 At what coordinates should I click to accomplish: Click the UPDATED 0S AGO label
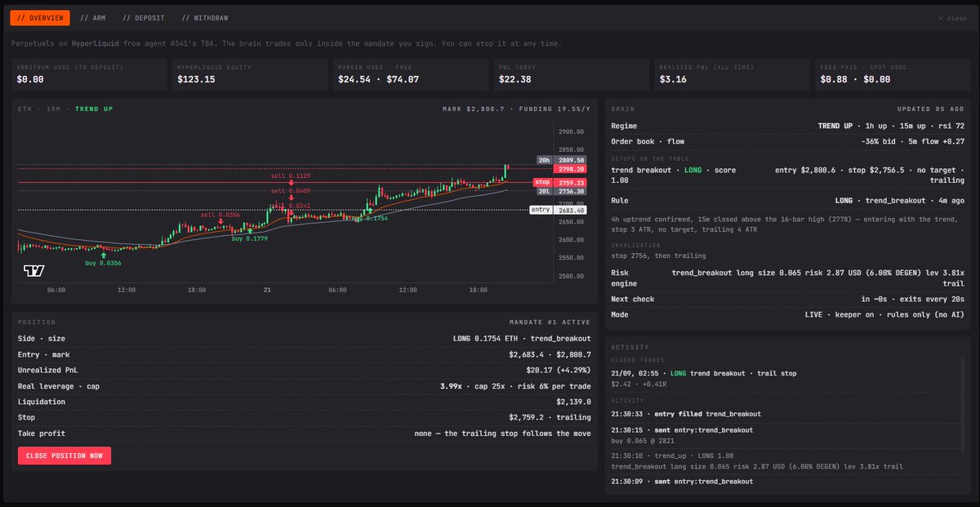(x=929, y=109)
